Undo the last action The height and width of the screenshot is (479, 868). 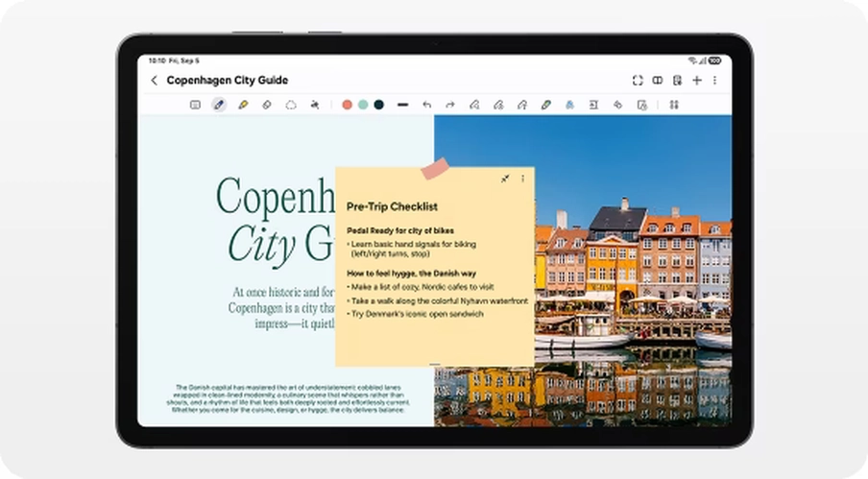(x=426, y=105)
